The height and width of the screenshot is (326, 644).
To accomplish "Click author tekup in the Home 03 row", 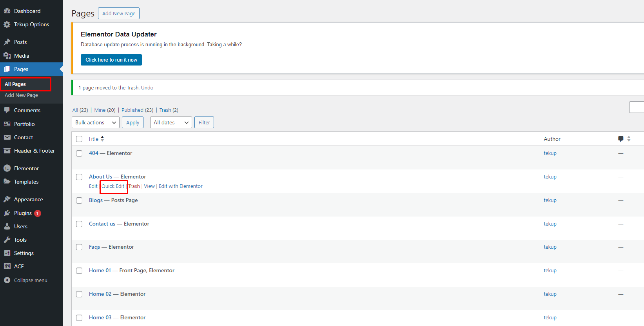I will click(550, 317).
